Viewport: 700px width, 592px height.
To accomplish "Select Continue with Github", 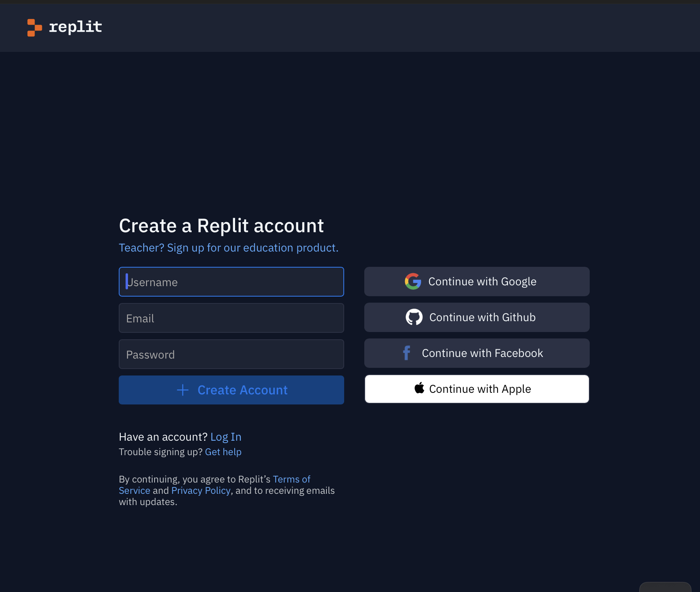I will tap(477, 317).
